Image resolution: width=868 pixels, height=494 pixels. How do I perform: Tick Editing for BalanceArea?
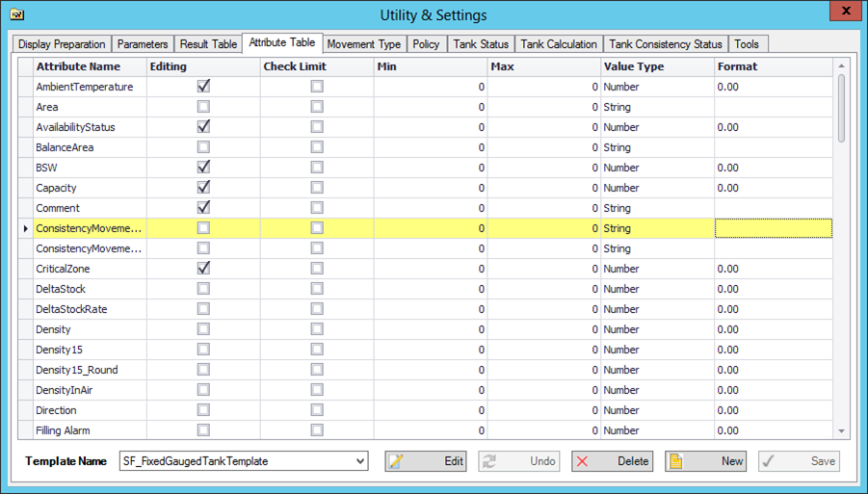pos(203,147)
